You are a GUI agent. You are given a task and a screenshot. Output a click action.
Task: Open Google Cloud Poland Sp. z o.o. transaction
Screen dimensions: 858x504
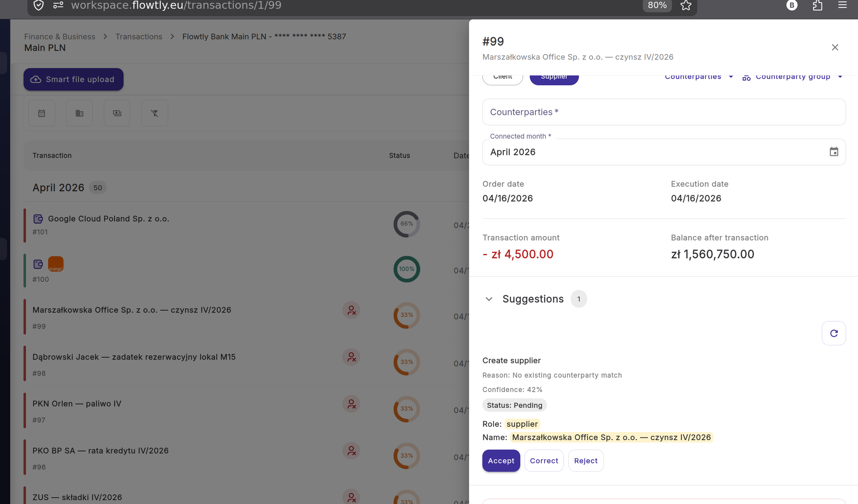pyautogui.click(x=109, y=219)
